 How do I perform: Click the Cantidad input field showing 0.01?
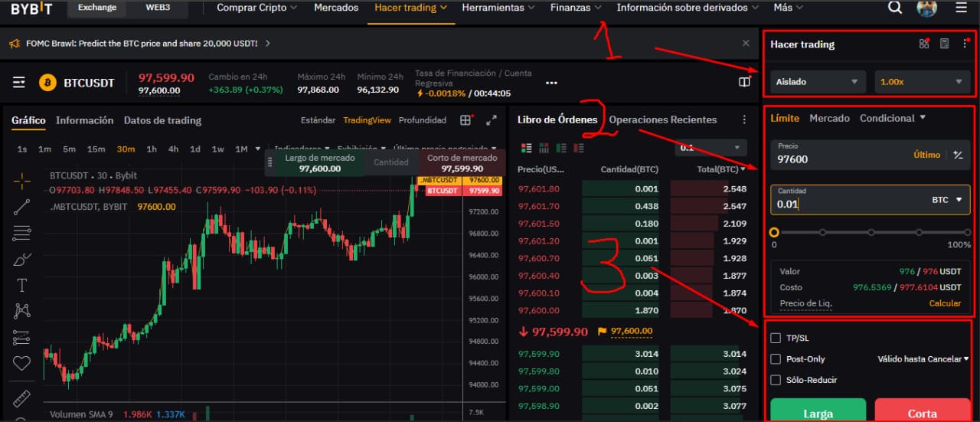click(x=871, y=199)
